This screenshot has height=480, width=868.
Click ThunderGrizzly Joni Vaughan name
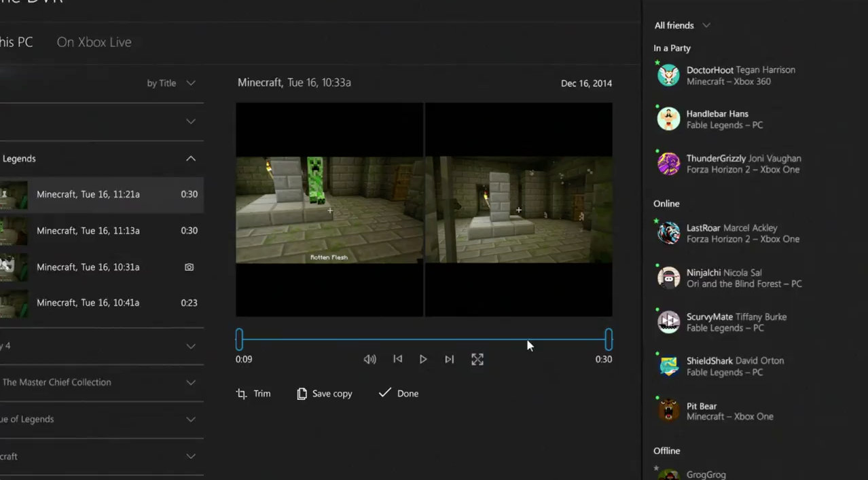point(744,158)
